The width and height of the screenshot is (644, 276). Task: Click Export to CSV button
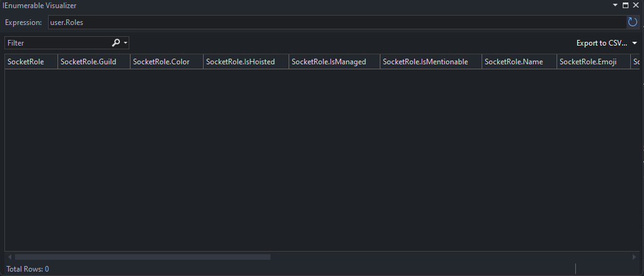tap(602, 42)
